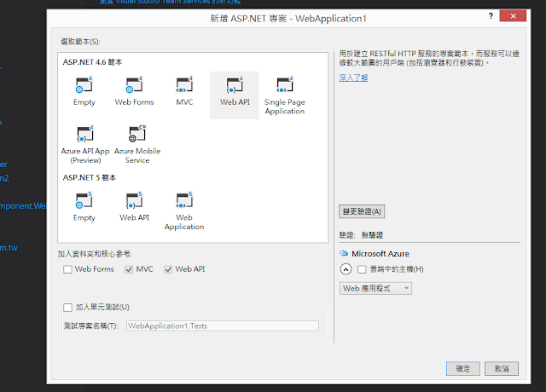The image size is (546, 392).
Task: Click the RESTful HTTP template description text
Action: pyautogui.click(x=429, y=58)
